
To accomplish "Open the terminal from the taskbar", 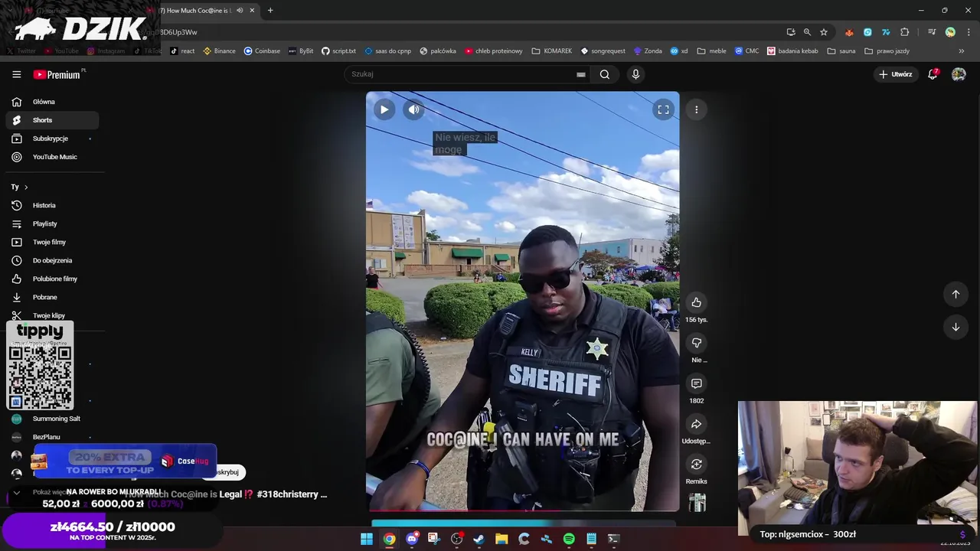I will [613, 539].
